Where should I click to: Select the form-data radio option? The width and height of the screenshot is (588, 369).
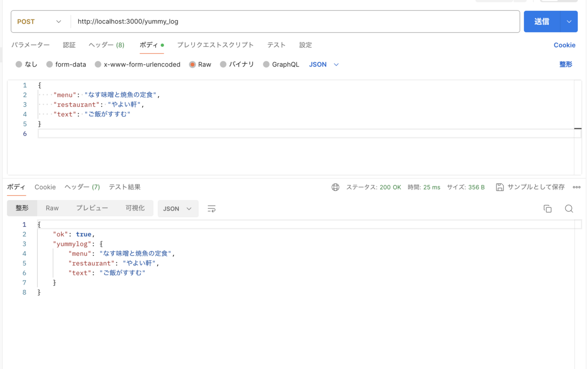tap(49, 65)
